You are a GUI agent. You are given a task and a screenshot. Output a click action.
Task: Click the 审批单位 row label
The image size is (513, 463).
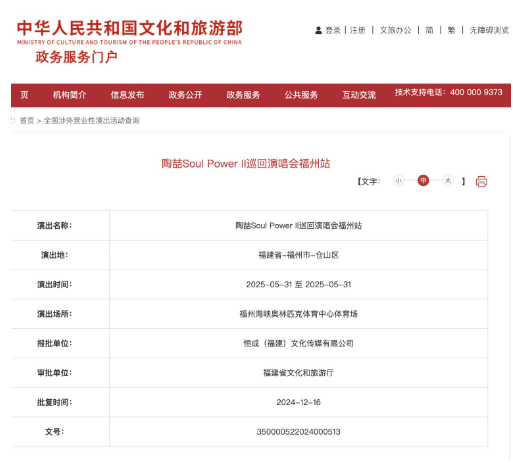pos(54,373)
